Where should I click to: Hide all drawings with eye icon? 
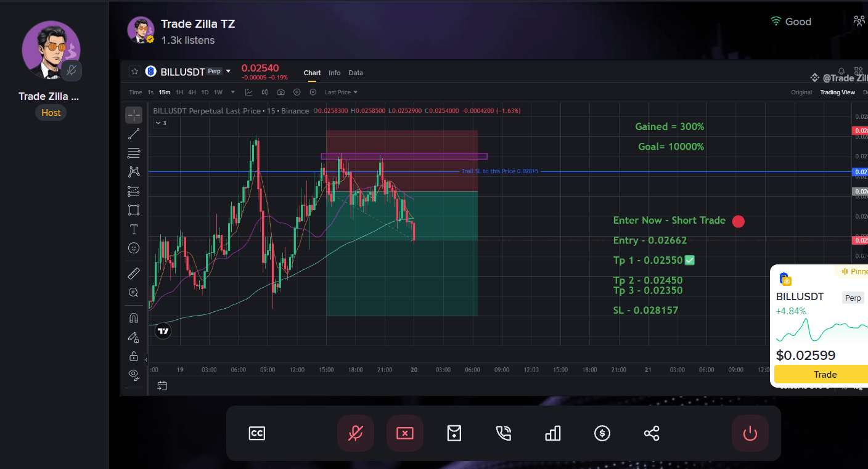tap(134, 374)
